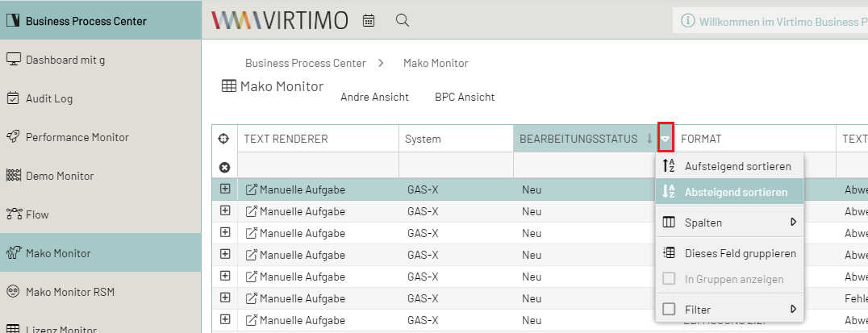Click the search magnifier icon
Viewport: 868px width, 333px height.
403,20
